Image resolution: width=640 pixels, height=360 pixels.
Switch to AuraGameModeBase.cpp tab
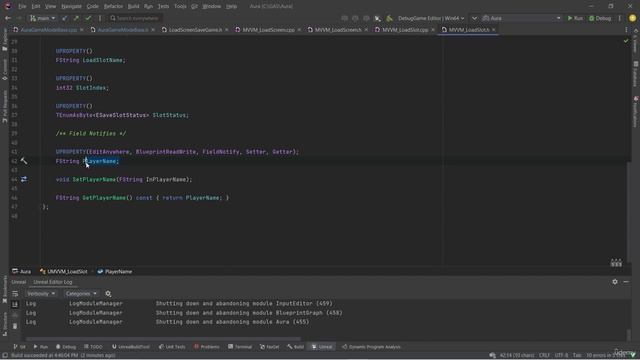[x=49, y=30]
